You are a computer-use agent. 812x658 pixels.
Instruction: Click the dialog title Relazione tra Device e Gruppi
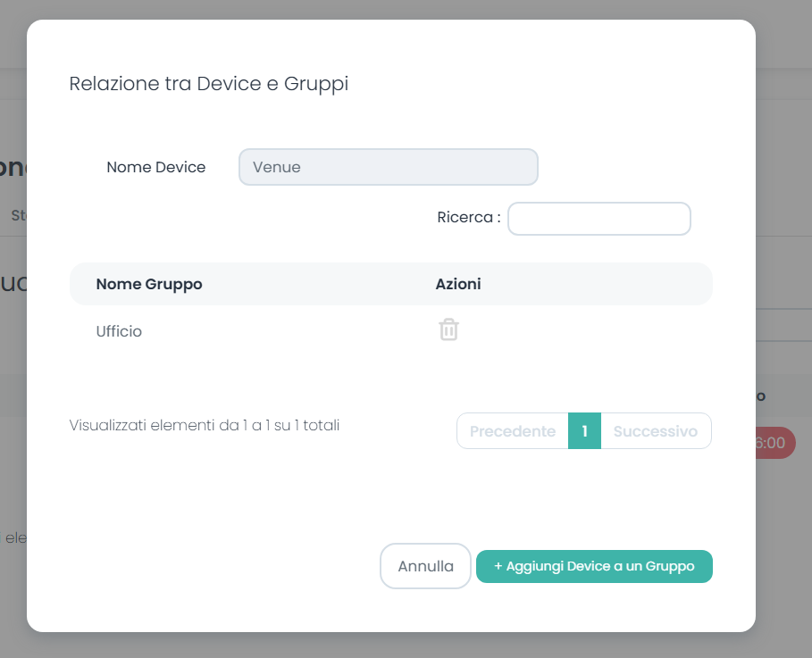(x=207, y=83)
